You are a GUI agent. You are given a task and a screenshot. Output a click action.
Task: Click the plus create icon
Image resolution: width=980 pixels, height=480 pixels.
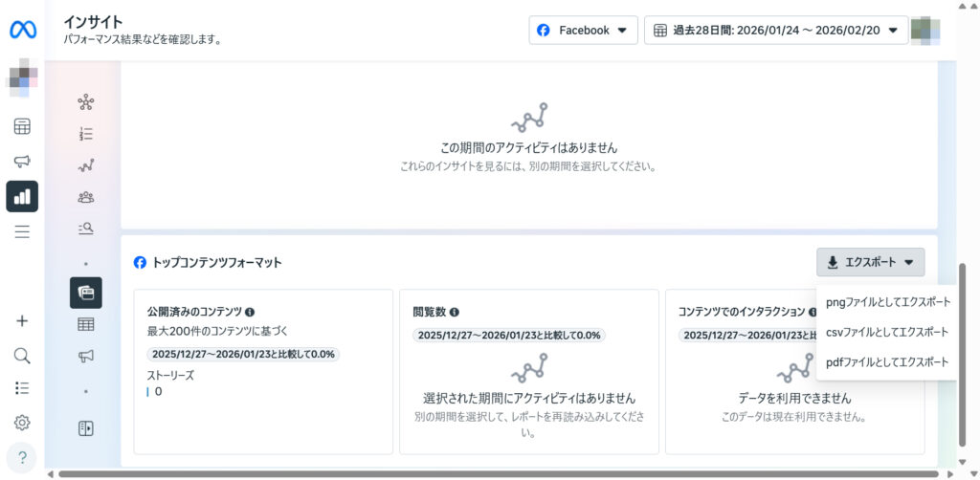tap(22, 321)
